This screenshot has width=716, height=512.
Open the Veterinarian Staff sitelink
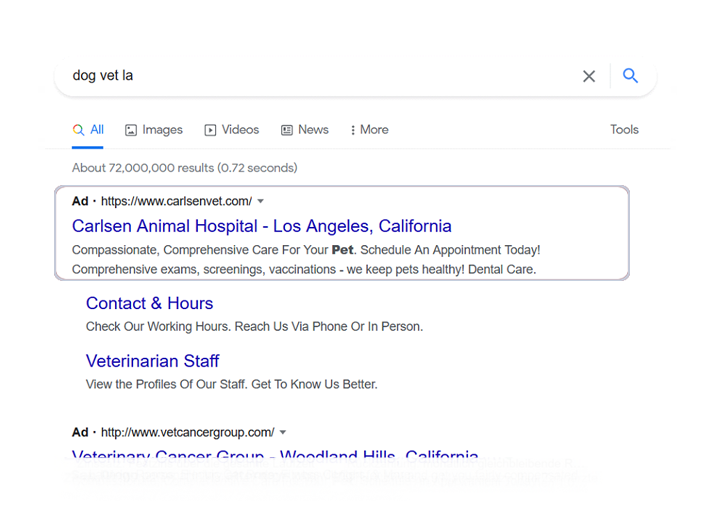pyautogui.click(x=153, y=361)
